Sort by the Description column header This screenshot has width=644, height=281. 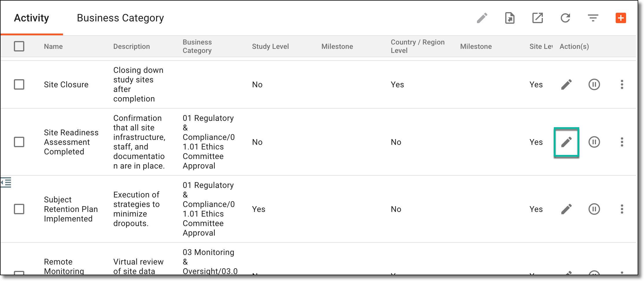pos(132,47)
